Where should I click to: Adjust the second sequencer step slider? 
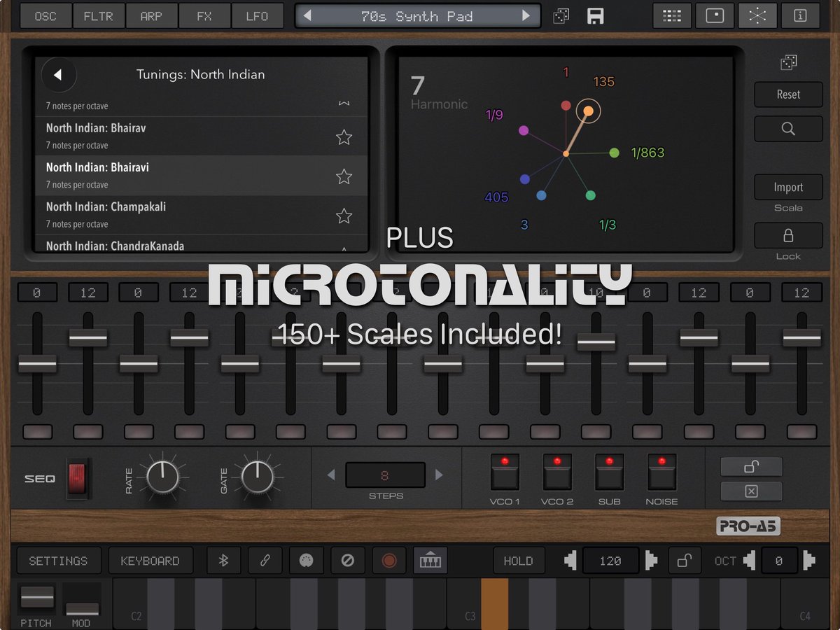click(88, 338)
